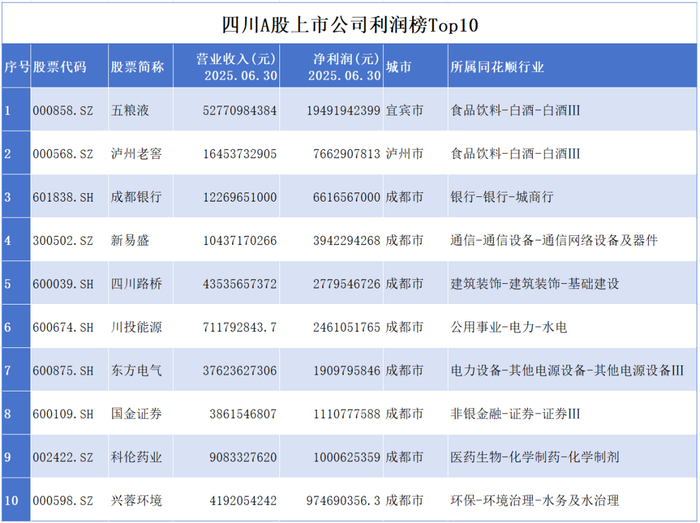This screenshot has width=700, height=523.
Task: Click revenue value 3861546807
Action: click(243, 414)
